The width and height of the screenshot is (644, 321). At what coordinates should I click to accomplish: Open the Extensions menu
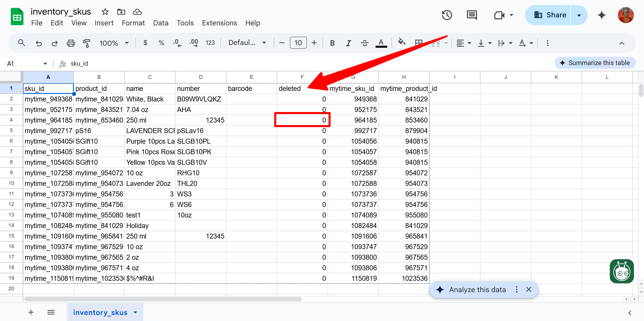219,23
